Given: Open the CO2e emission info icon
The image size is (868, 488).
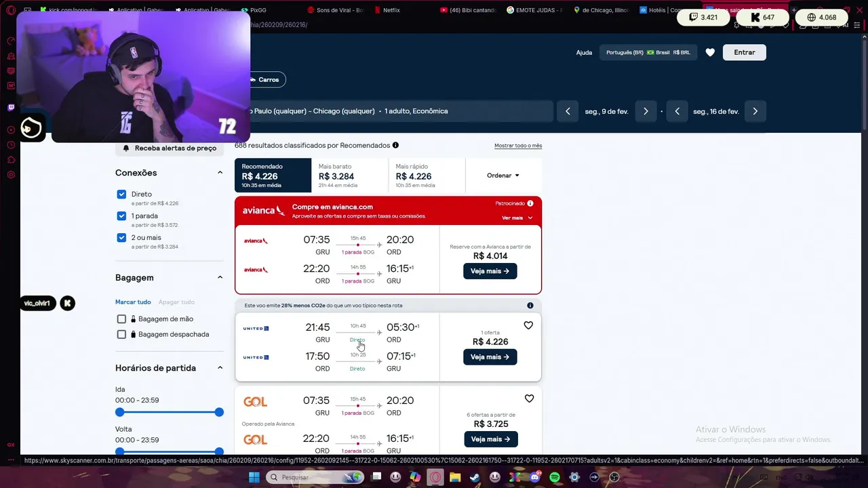Looking at the screenshot, I should tap(530, 306).
